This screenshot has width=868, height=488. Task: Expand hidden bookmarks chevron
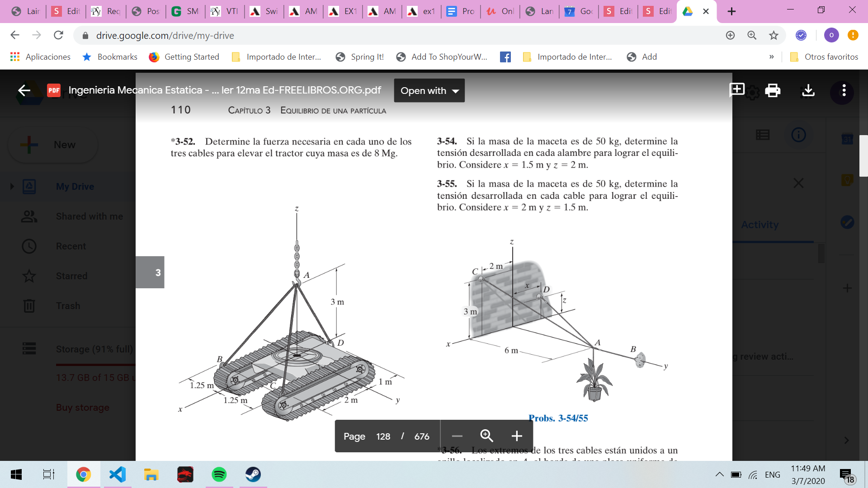click(x=771, y=57)
